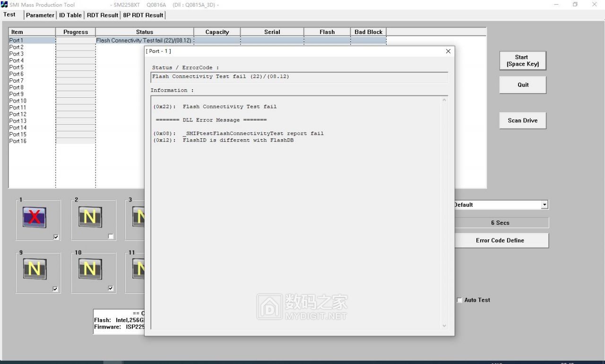The image size is (605, 364).
Task: Click the failed port 1 red X icon
Action: pos(35,217)
